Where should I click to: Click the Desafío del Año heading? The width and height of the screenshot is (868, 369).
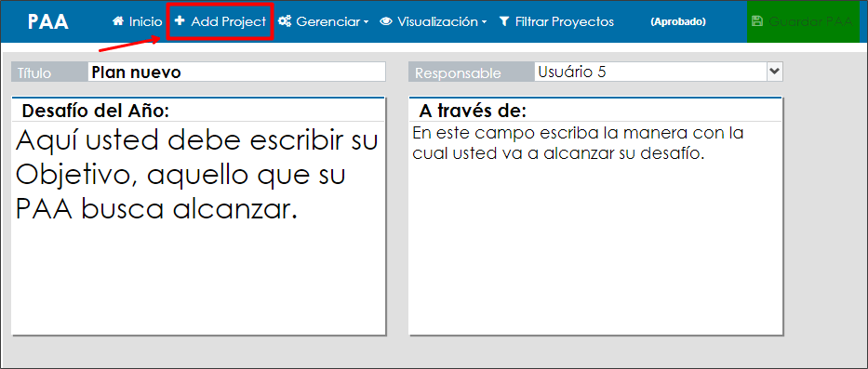coord(95,111)
